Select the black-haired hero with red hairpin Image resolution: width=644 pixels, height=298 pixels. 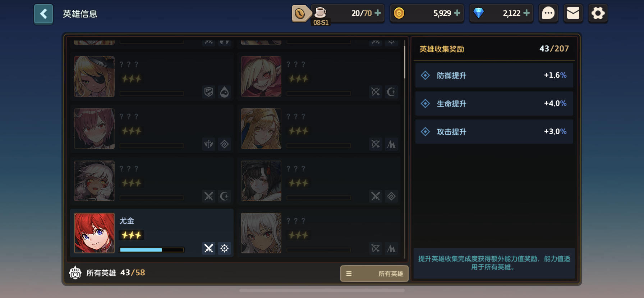[261, 181]
